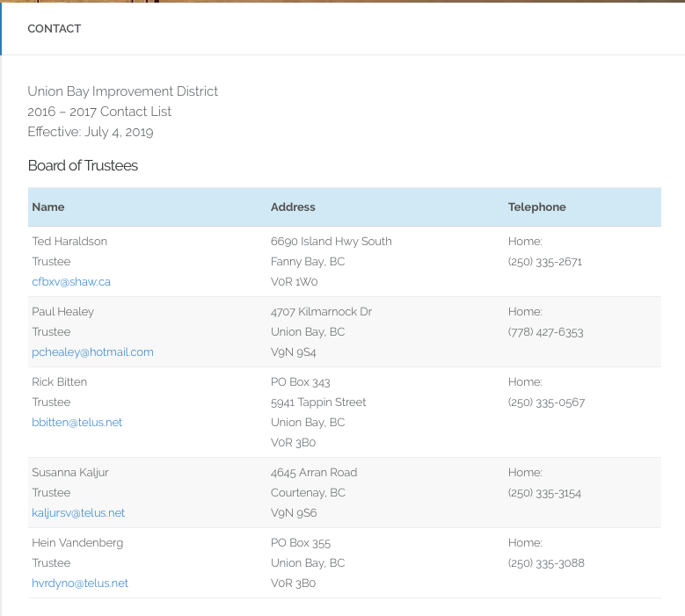Select the CONTACT section heading

(55, 29)
